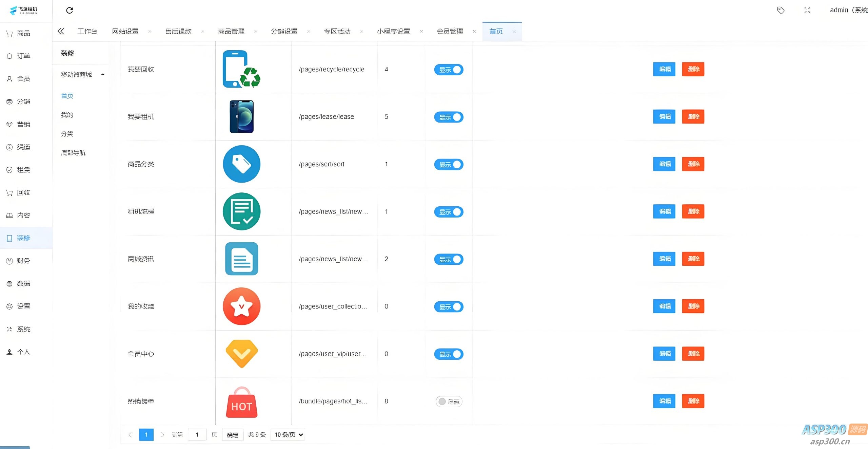This screenshot has width=868, height=449.
Task: Enable the 隐藏 switch for 热销榜单
Action: 449,401
